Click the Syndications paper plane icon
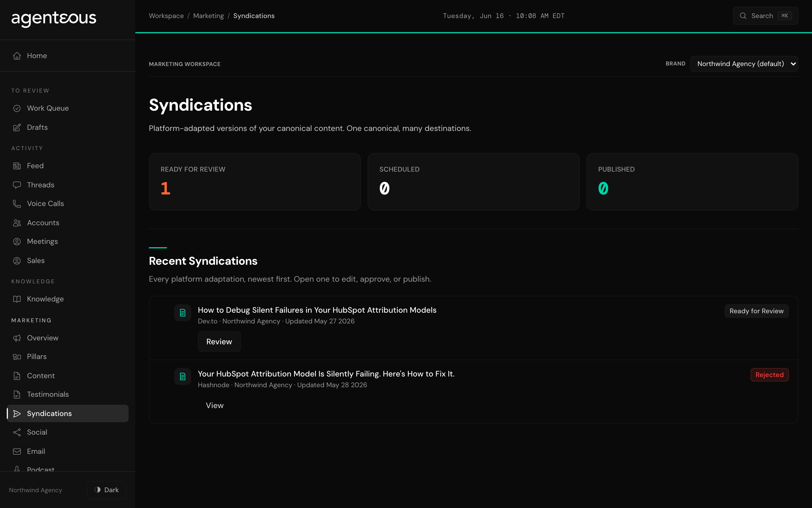Image resolution: width=812 pixels, height=508 pixels. 17,413
